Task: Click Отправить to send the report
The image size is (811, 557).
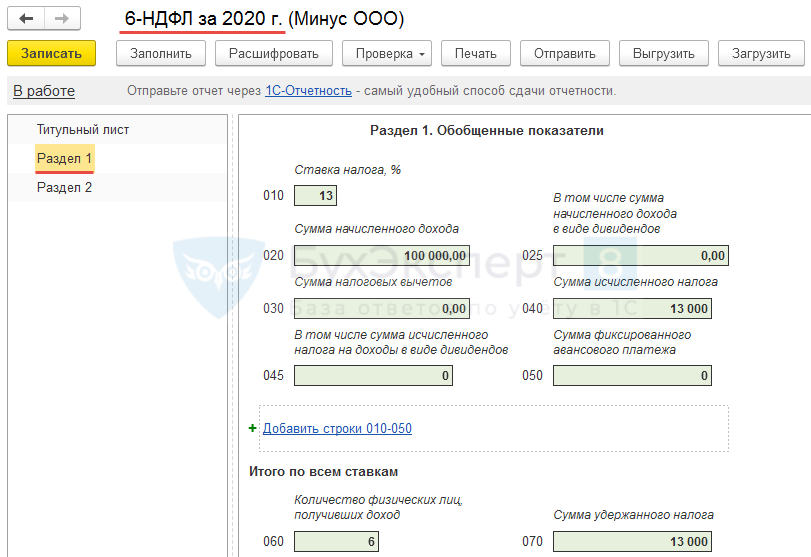Action: [x=565, y=53]
